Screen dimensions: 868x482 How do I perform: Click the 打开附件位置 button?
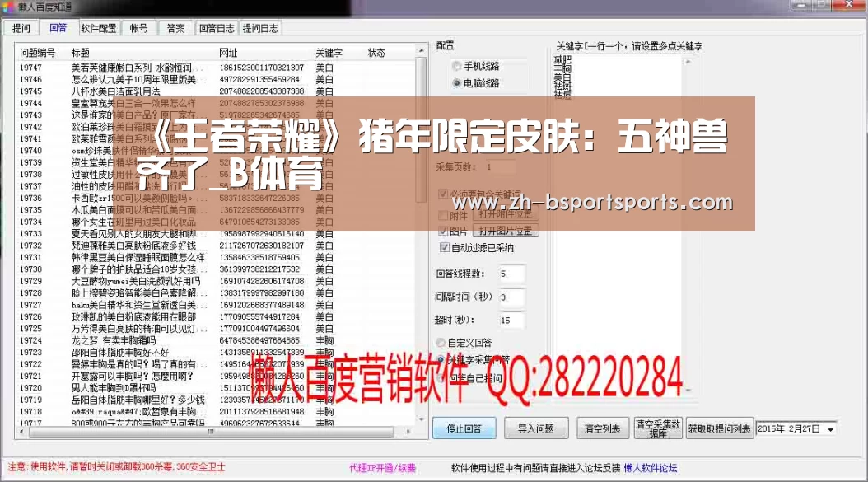point(506,214)
